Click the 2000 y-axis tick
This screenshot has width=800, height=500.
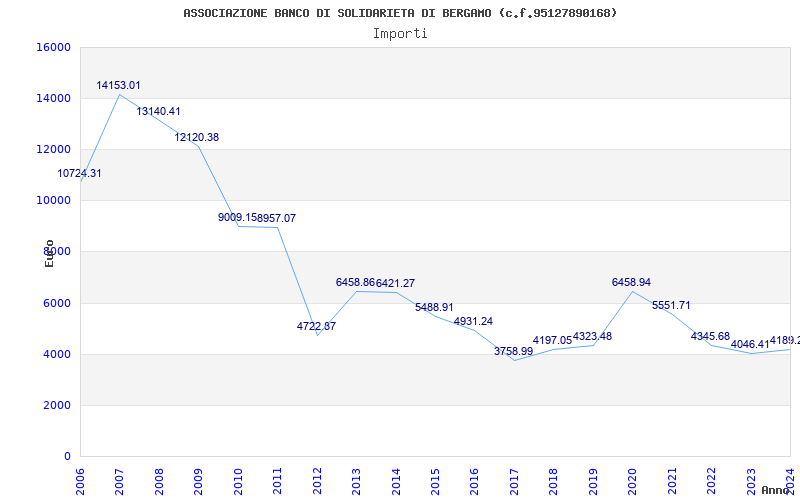click(57, 405)
